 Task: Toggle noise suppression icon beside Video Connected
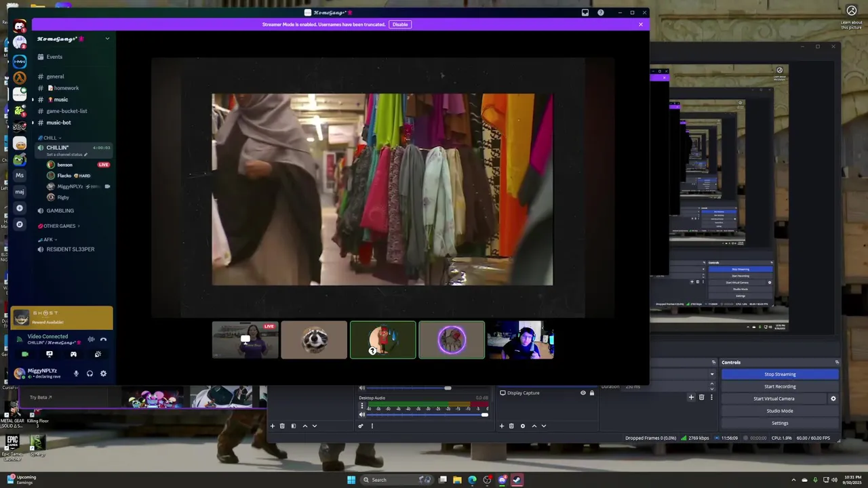pyautogui.click(x=91, y=340)
